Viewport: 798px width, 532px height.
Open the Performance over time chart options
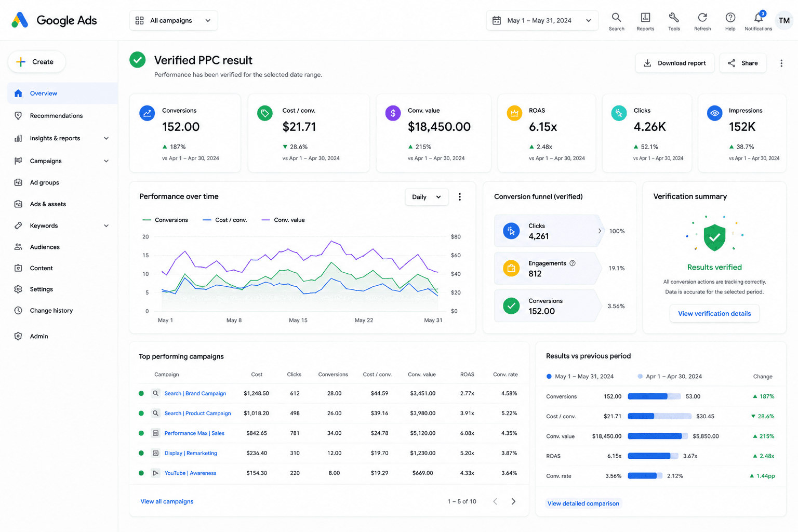click(x=459, y=197)
